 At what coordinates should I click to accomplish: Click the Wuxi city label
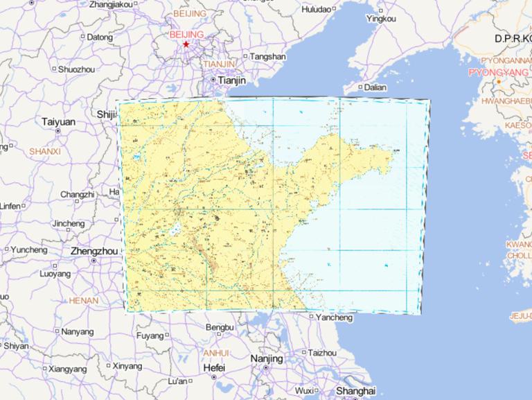[x=304, y=391]
